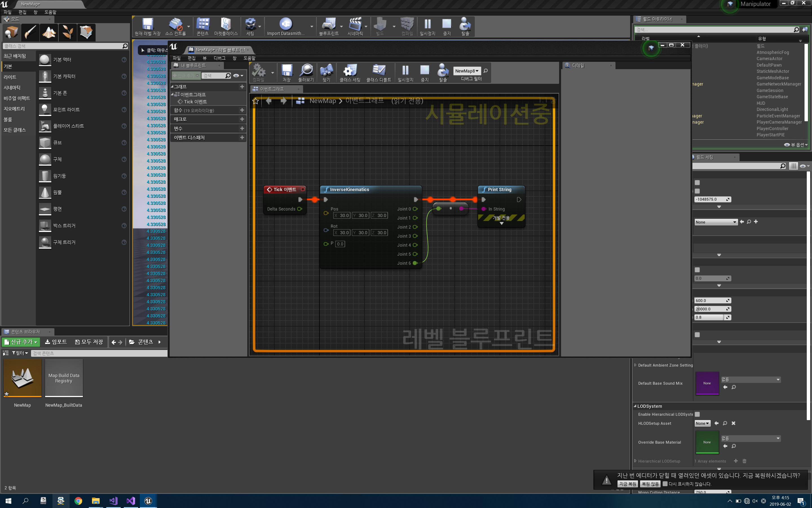Viewport: 812px width, 508px height.
Task: Toggle Enable Hierarchical LODSystem checkbox
Action: point(697,414)
